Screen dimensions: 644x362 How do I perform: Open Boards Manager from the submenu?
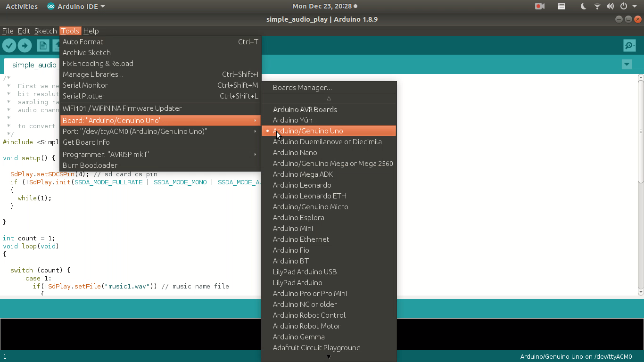pyautogui.click(x=329, y=88)
